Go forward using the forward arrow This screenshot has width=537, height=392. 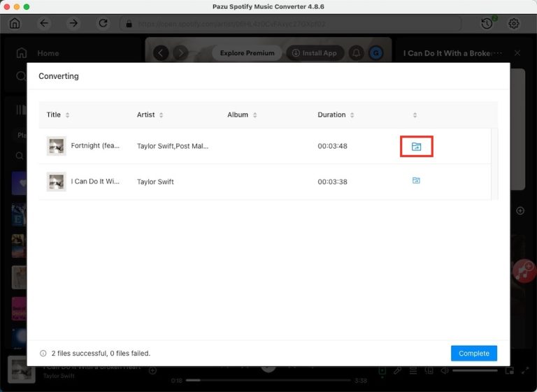click(73, 23)
